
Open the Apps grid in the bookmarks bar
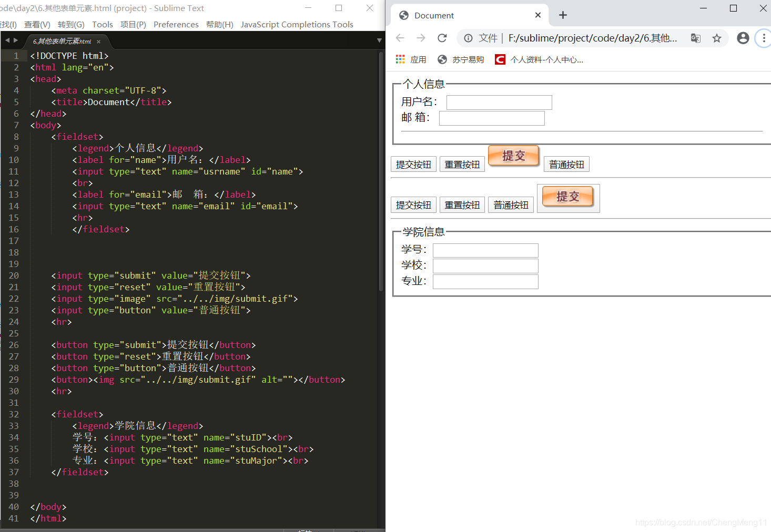pyautogui.click(x=411, y=59)
